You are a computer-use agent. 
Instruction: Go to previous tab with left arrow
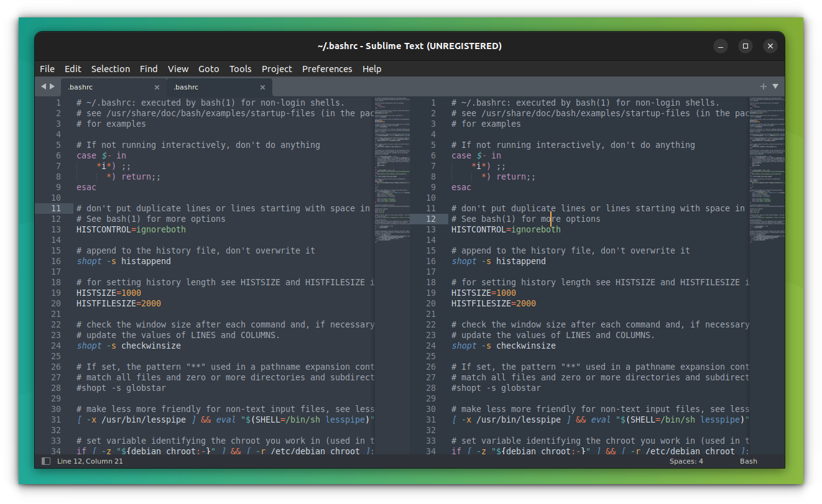(x=44, y=86)
